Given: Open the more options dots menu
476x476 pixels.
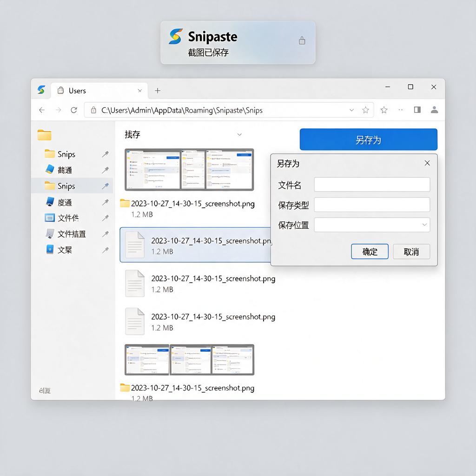Looking at the screenshot, I should coord(401,110).
